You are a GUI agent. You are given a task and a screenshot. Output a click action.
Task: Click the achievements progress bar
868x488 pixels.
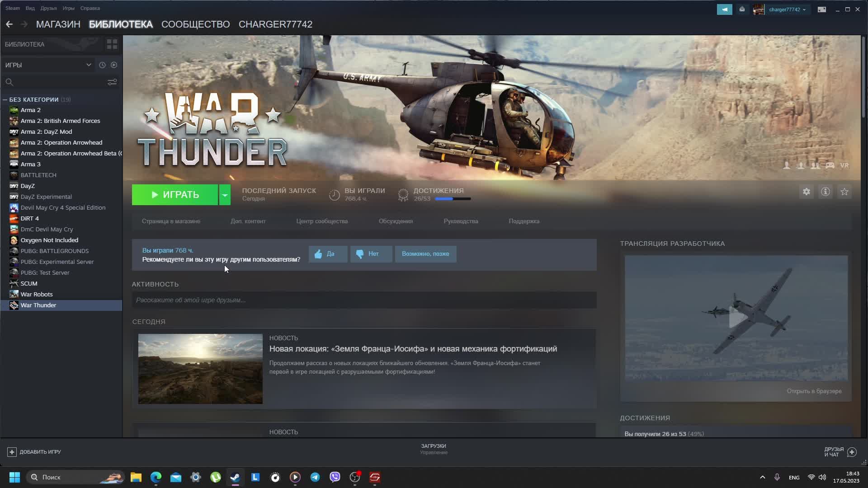coord(453,199)
